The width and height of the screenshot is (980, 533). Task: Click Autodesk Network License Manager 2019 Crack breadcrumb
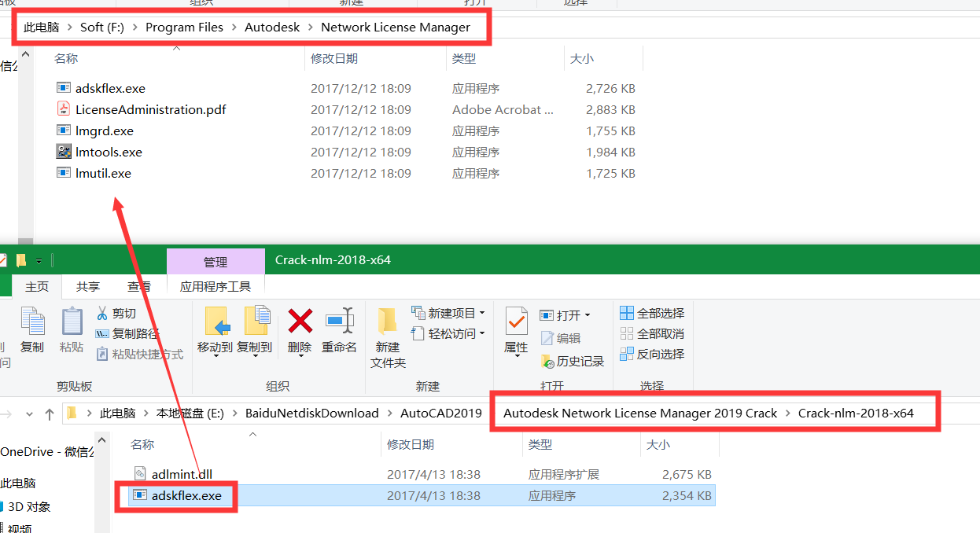(640, 413)
